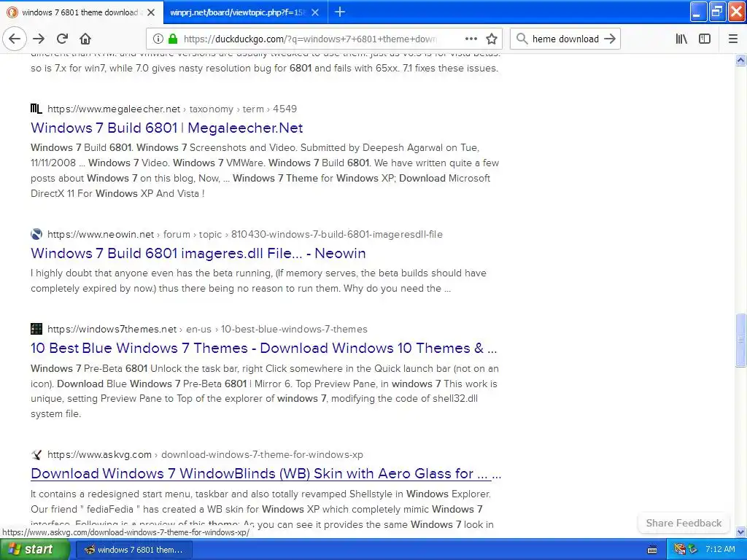The image size is (747, 560).
Task: Toggle the sidebar view
Action: (x=705, y=39)
